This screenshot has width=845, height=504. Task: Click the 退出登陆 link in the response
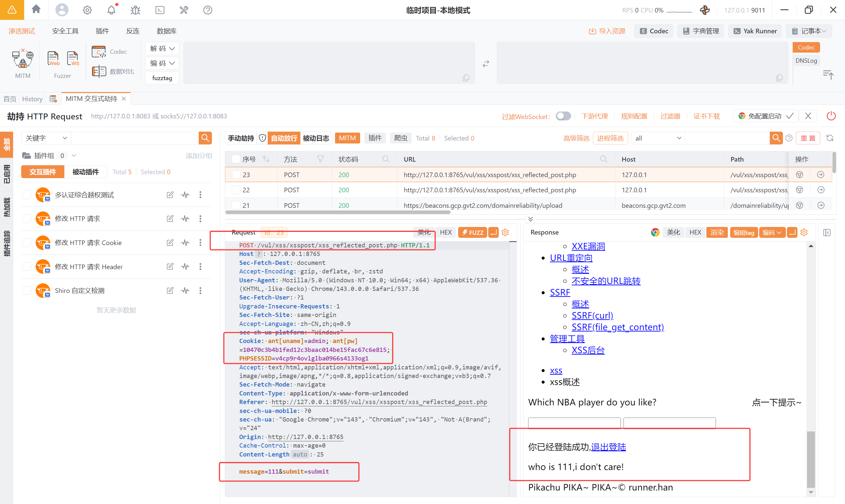coord(608,447)
